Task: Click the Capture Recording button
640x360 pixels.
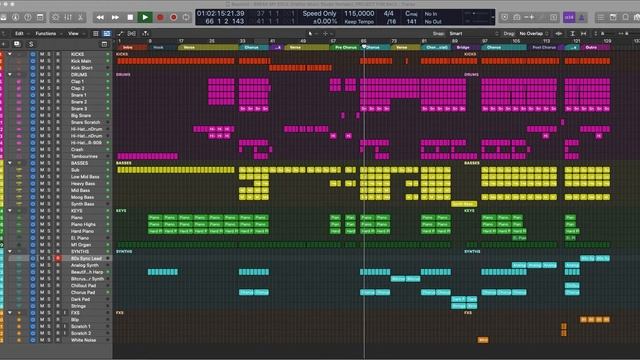Action: [173, 18]
